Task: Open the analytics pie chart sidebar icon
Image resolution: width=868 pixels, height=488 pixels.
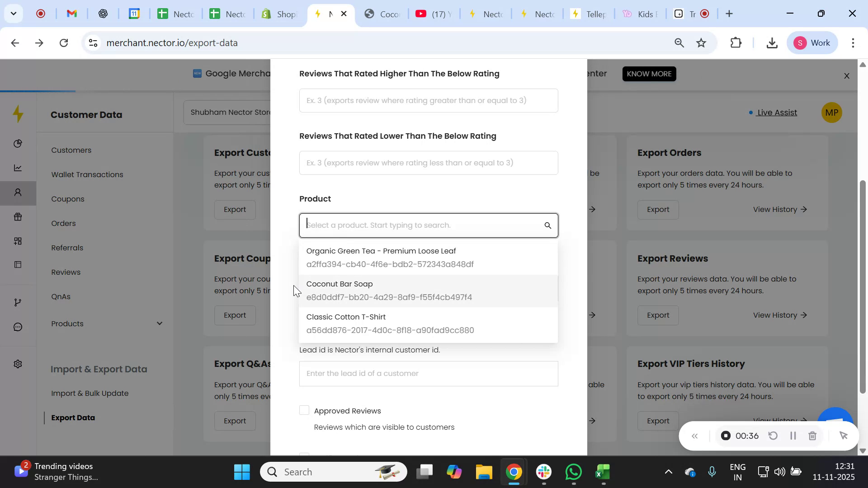Action: 18,143
